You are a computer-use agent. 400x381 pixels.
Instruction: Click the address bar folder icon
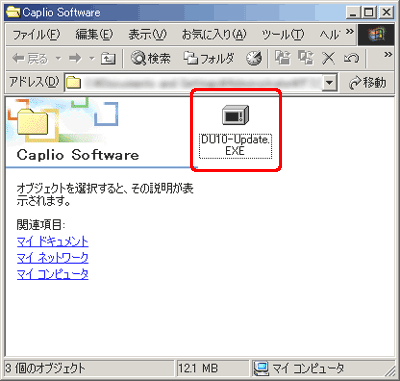point(73,82)
